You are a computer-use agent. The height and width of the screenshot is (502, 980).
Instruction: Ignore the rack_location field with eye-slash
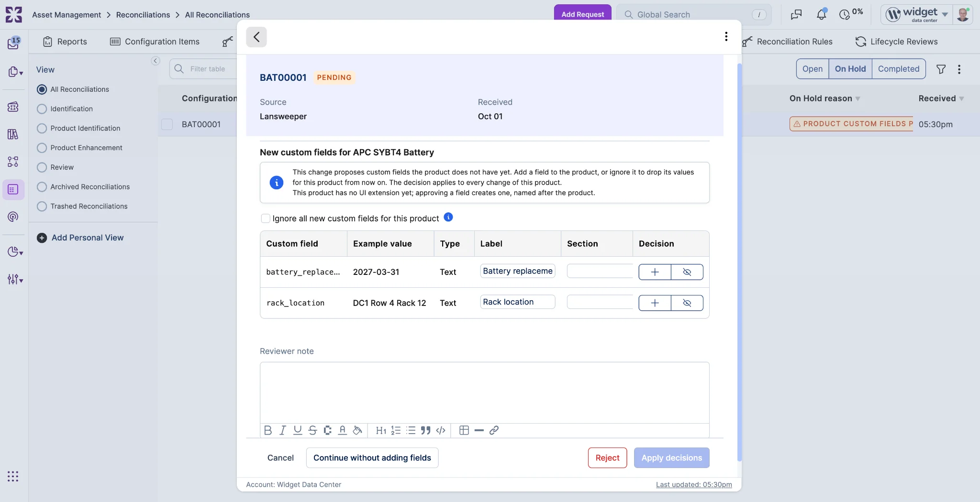pyautogui.click(x=687, y=303)
